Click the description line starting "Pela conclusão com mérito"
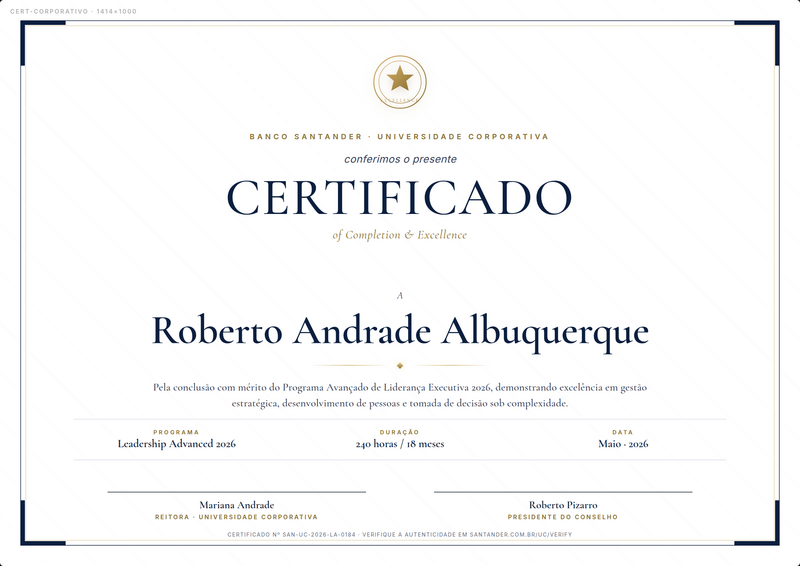 tap(400, 387)
